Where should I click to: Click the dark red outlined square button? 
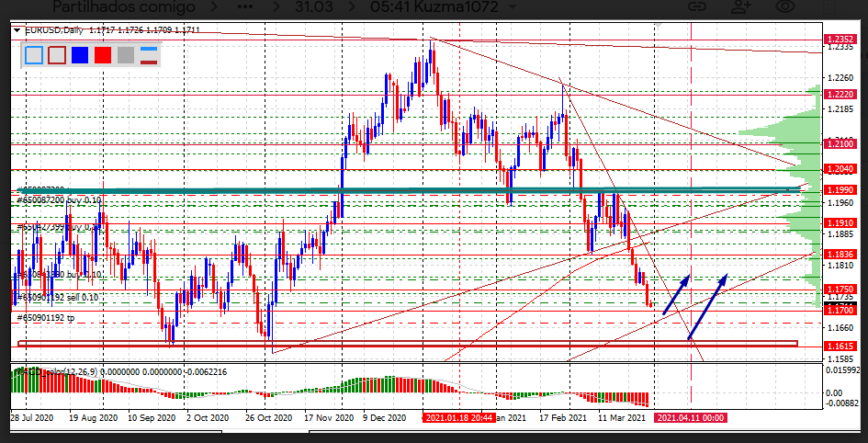tap(56, 54)
